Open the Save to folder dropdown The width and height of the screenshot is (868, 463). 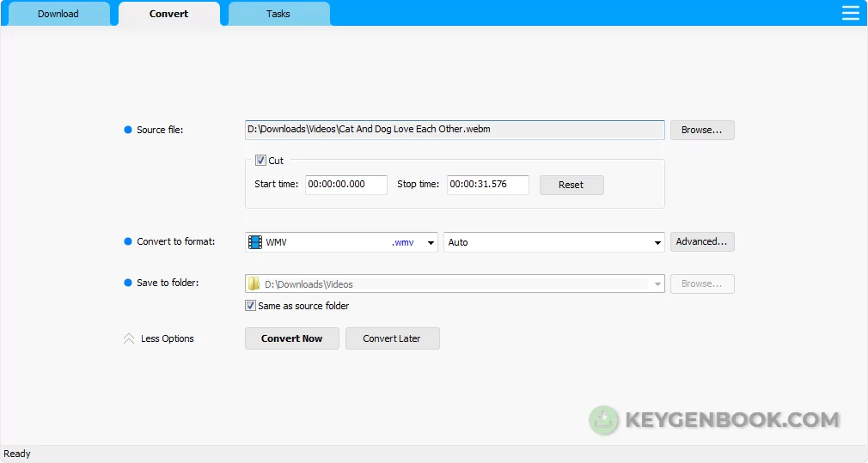click(657, 284)
